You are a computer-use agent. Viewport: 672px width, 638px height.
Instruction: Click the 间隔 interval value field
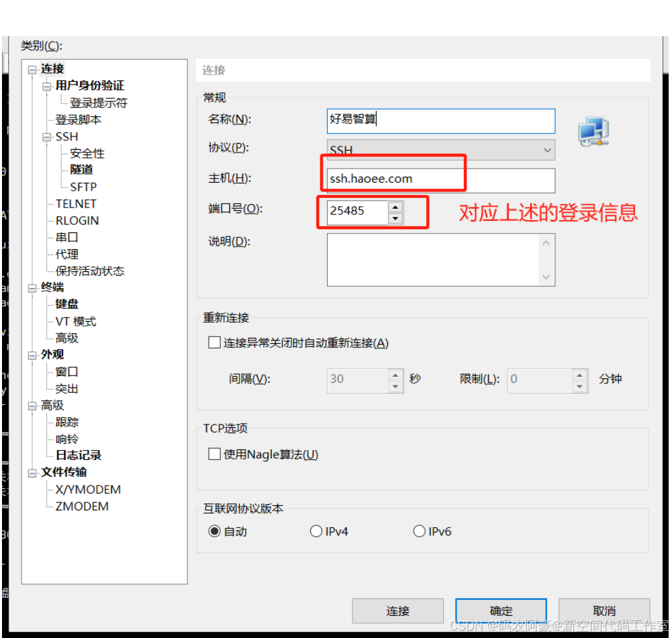click(x=358, y=381)
